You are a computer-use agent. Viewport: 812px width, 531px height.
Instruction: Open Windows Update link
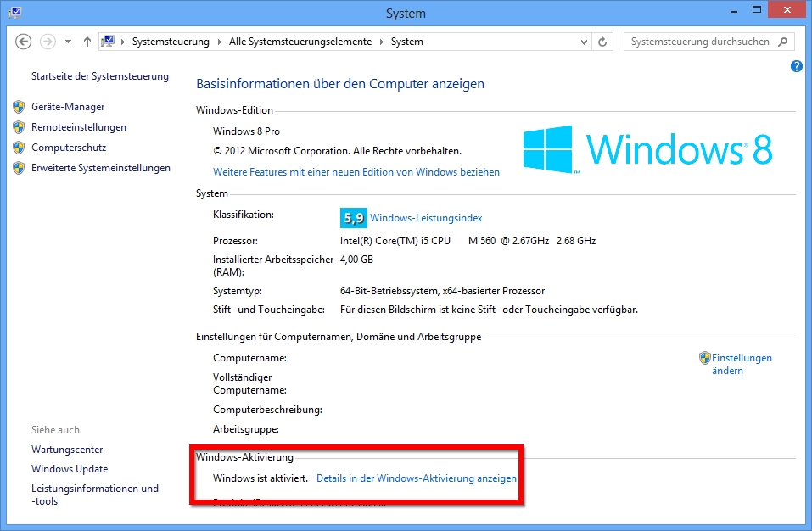click(x=70, y=469)
